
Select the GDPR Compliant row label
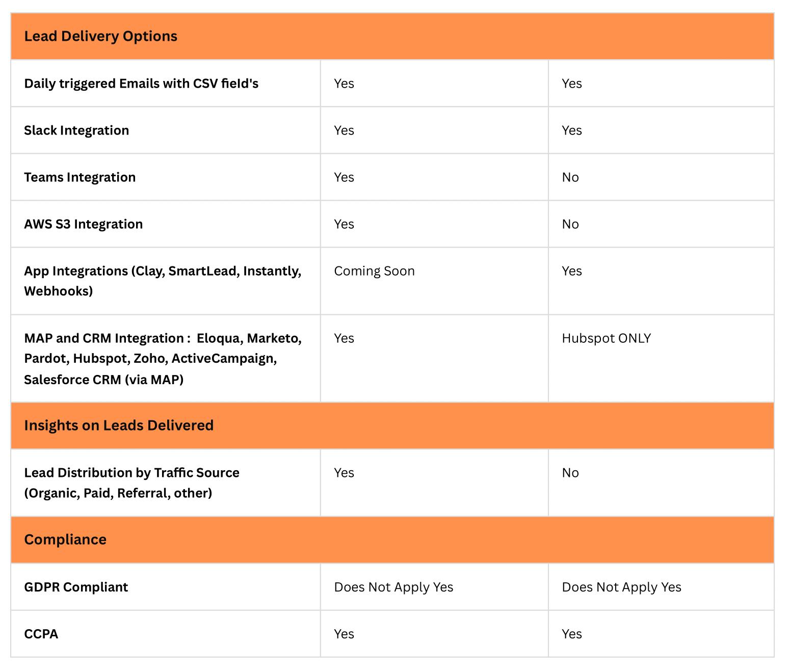coord(76,587)
